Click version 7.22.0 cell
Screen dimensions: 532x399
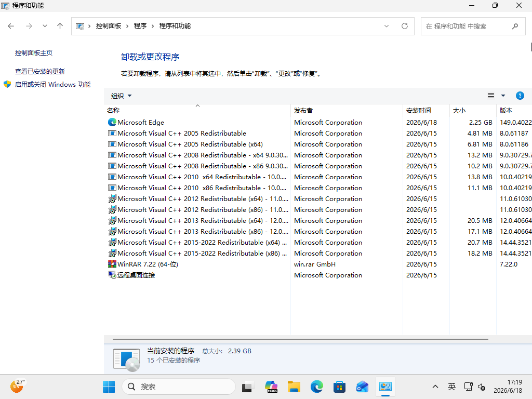click(x=508, y=264)
